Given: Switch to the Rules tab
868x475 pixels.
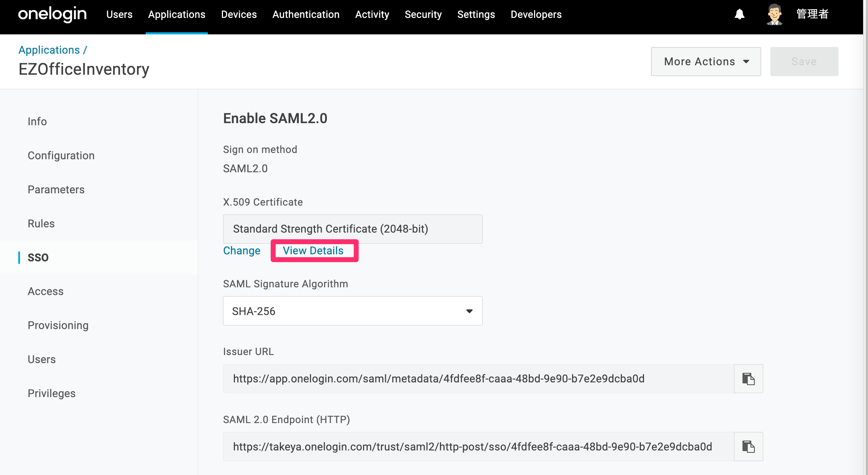Looking at the screenshot, I should tap(41, 223).
